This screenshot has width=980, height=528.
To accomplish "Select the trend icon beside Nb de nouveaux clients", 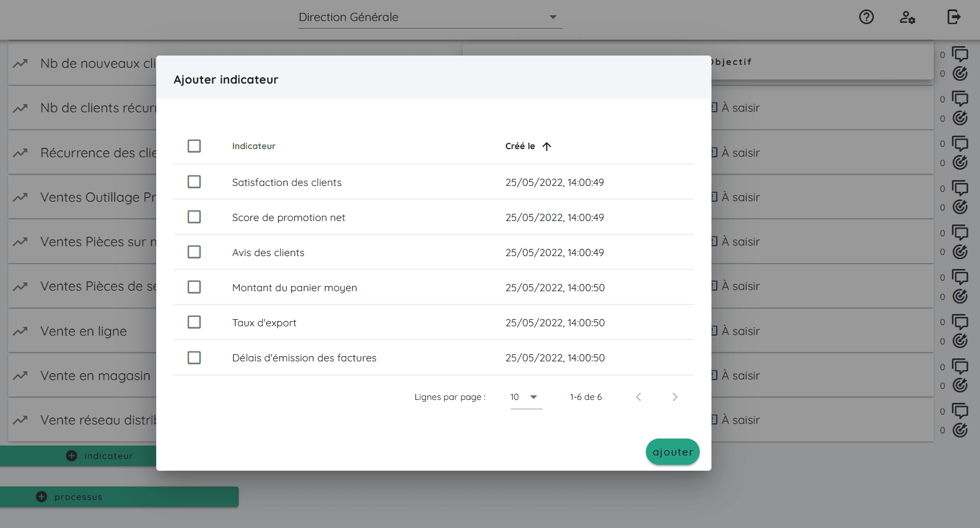I will (21, 63).
